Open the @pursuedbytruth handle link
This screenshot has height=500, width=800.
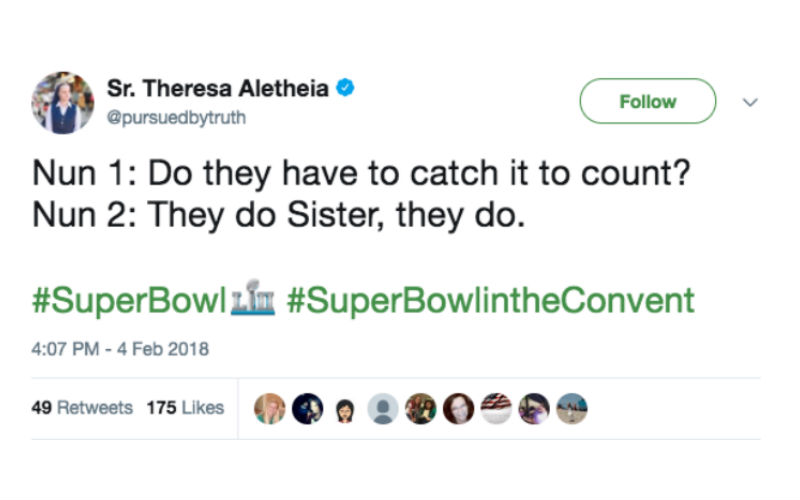click(176, 117)
